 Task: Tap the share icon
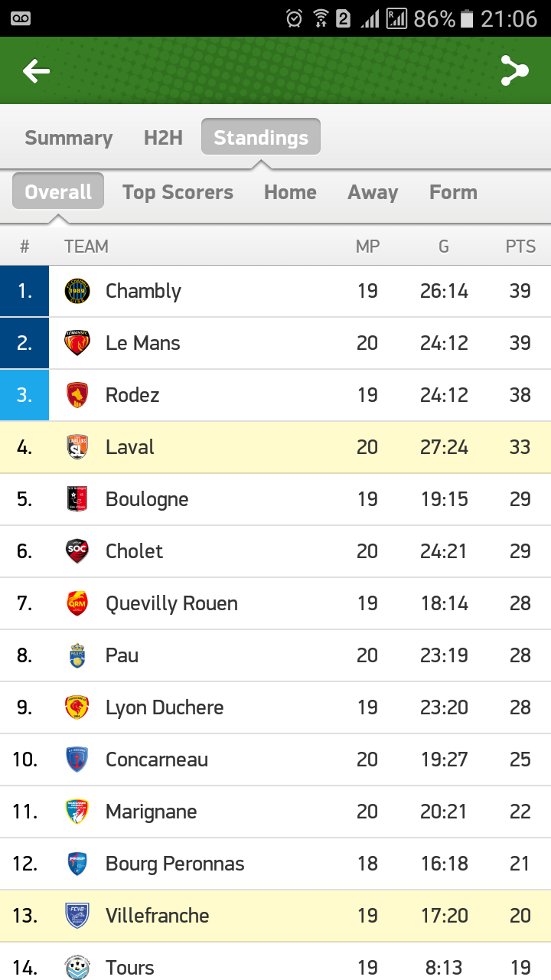pyautogui.click(x=514, y=70)
